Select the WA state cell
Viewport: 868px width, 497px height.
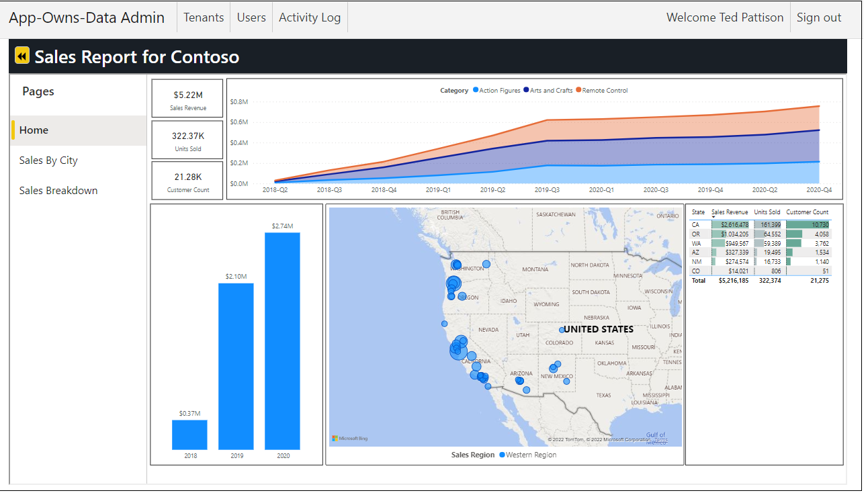pos(695,243)
